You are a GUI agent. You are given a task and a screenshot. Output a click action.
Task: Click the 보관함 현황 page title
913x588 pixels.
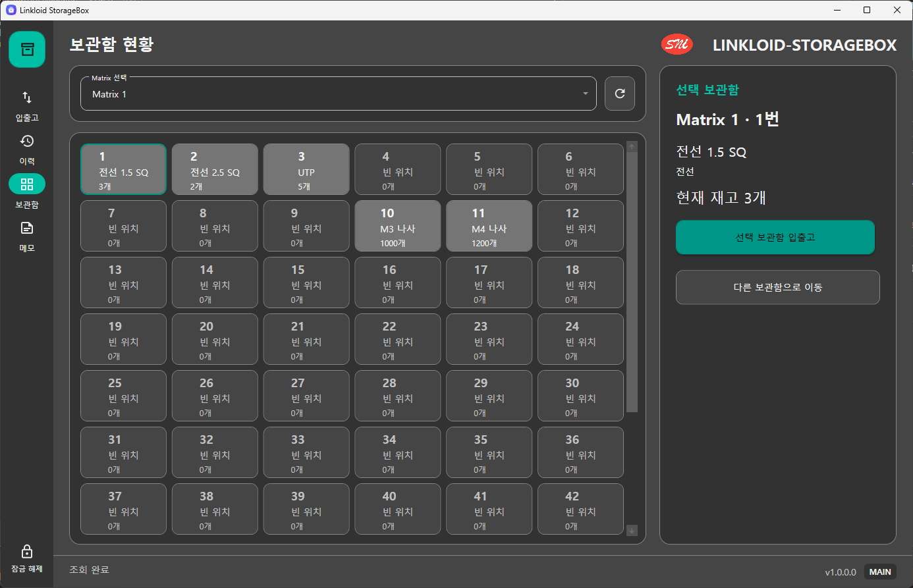111,44
